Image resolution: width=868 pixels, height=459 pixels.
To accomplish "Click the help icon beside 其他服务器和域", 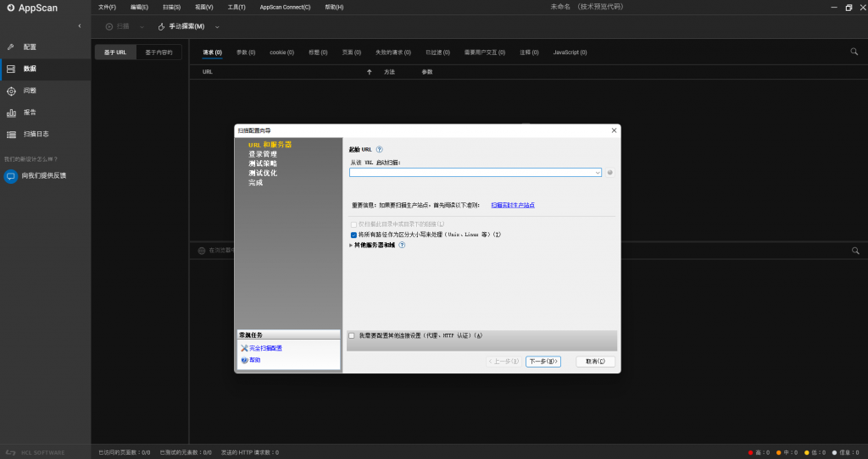I will (402, 245).
